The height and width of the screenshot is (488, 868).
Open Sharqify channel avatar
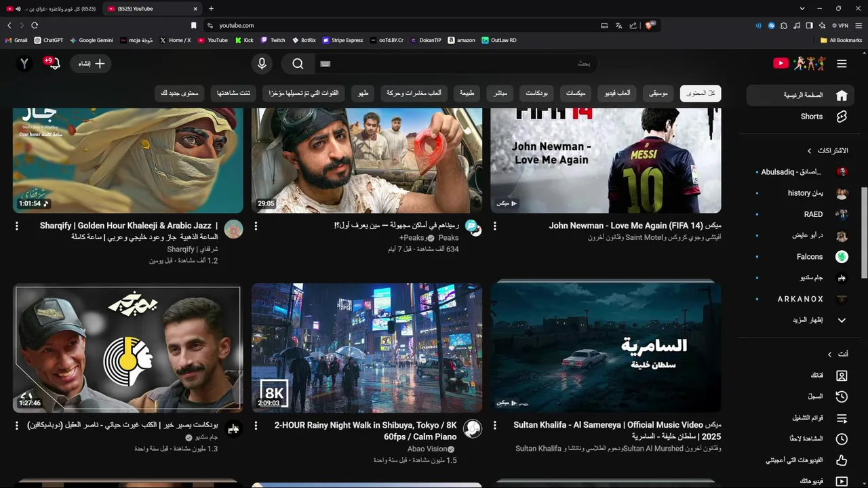coord(233,229)
